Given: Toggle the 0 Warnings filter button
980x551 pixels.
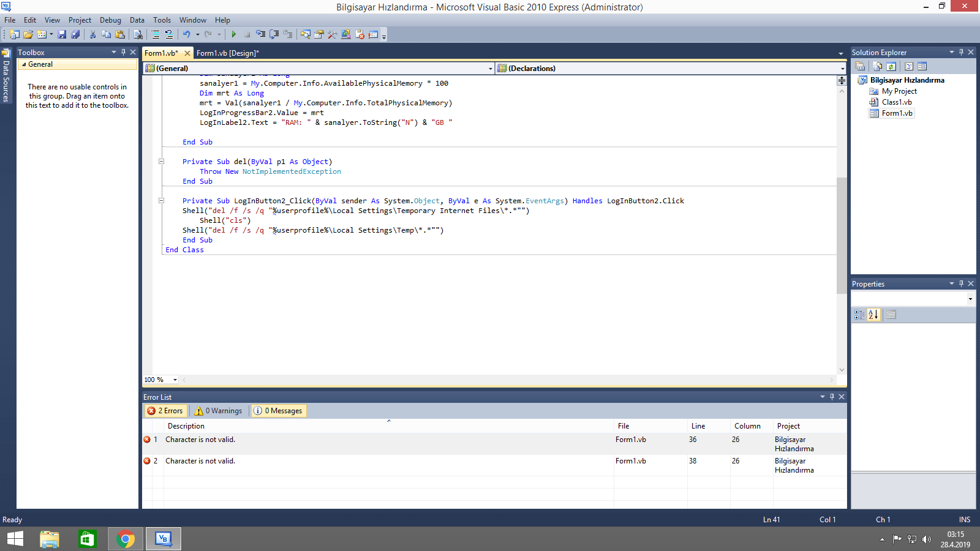Looking at the screenshot, I should pyautogui.click(x=218, y=411).
